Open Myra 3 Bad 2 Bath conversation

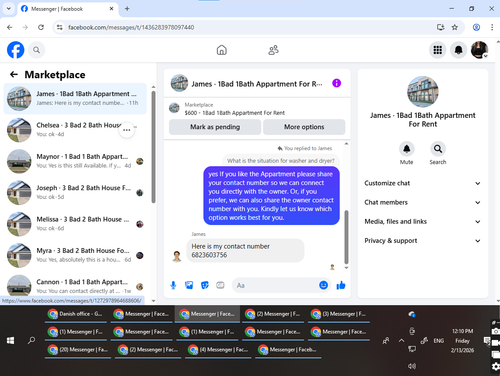tap(75, 255)
